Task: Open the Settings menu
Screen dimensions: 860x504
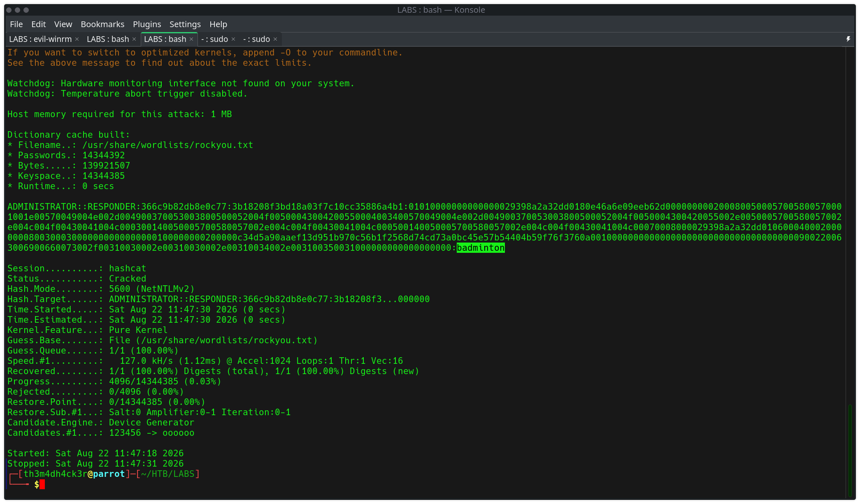Action: (x=185, y=24)
